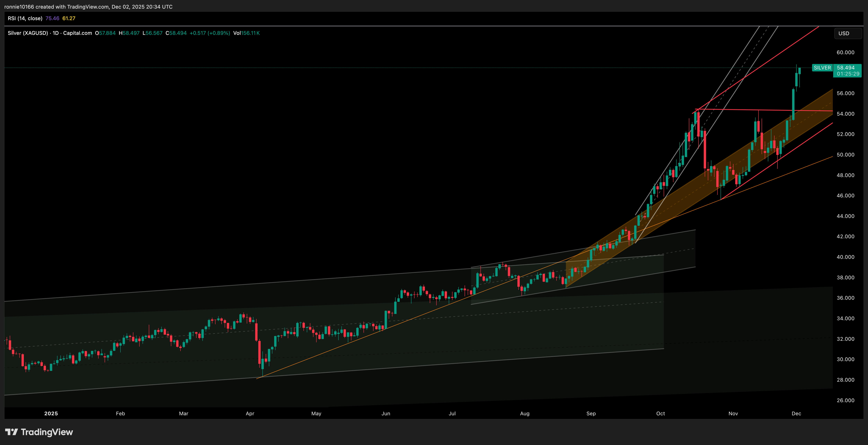Click the SILVER price label on the scale
Image resolution: width=868 pixels, height=445 pixels.
pyautogui.click(x=822, y=67)
